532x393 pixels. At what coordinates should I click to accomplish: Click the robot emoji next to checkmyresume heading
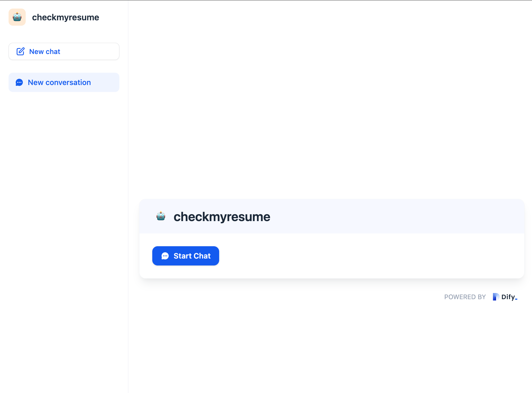(161, 216)
